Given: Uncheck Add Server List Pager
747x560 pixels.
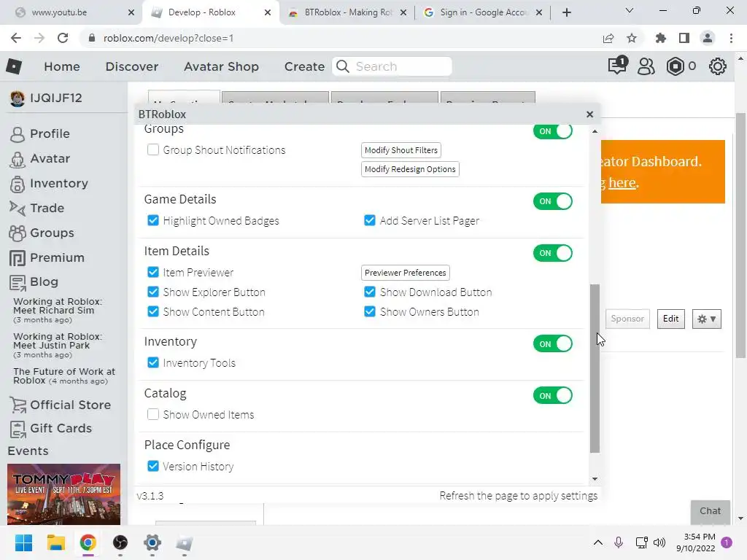Looking at the screenshot, I should click(370, 220).
